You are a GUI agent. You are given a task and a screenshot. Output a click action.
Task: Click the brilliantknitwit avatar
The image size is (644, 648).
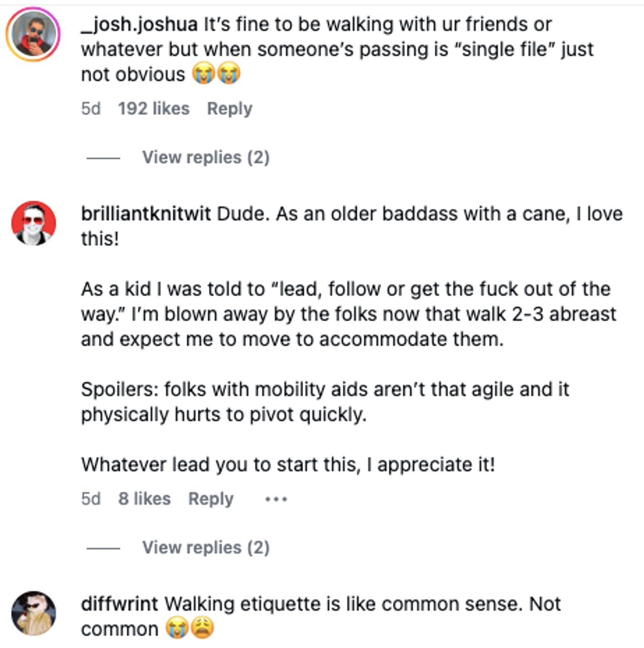pos(34,224)
